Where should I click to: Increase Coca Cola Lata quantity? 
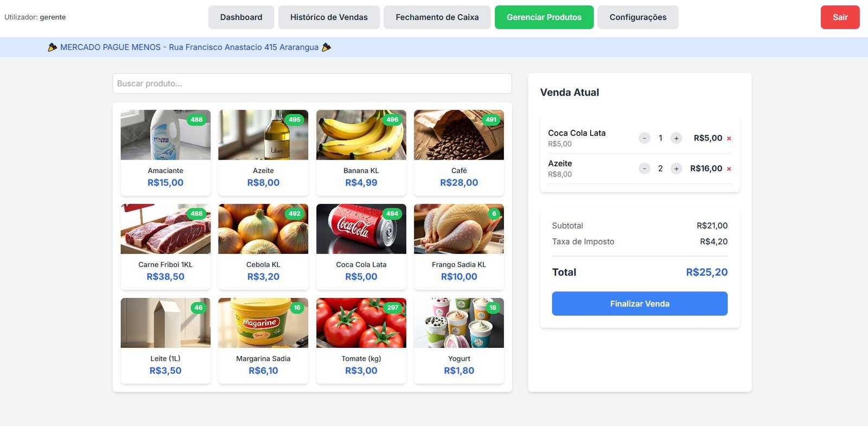tap(676, 138)
